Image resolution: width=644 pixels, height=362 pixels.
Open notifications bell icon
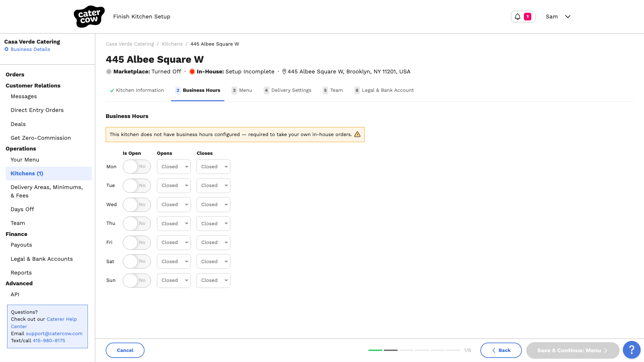(518, 17)
